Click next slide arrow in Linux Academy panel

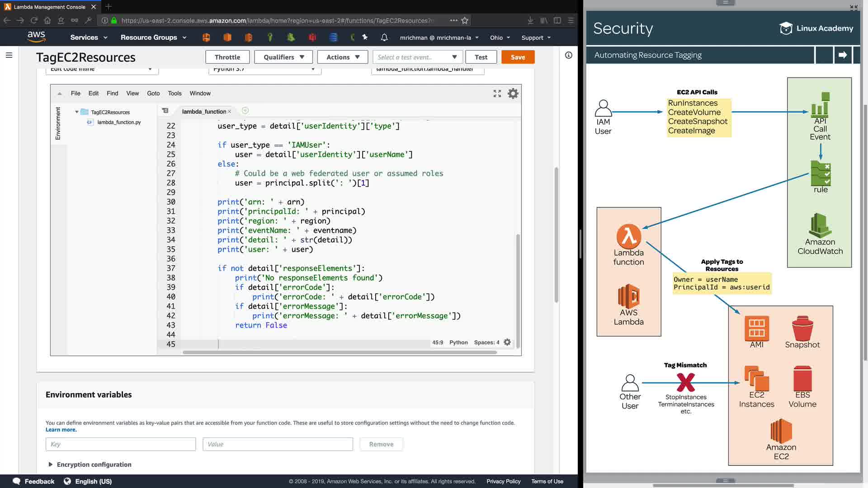[843, 55]
